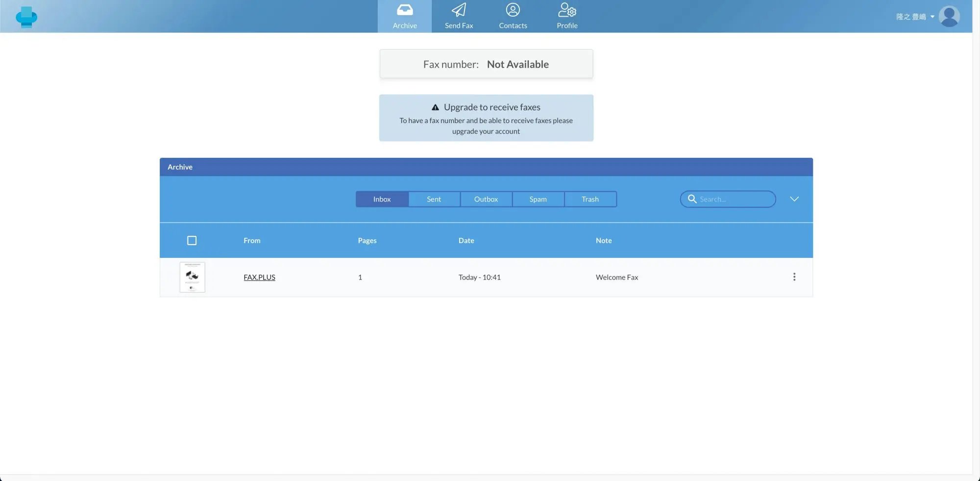This screenshot has height=481, width=980.
Task: Click the page count 1 cell
Action: 360,277
